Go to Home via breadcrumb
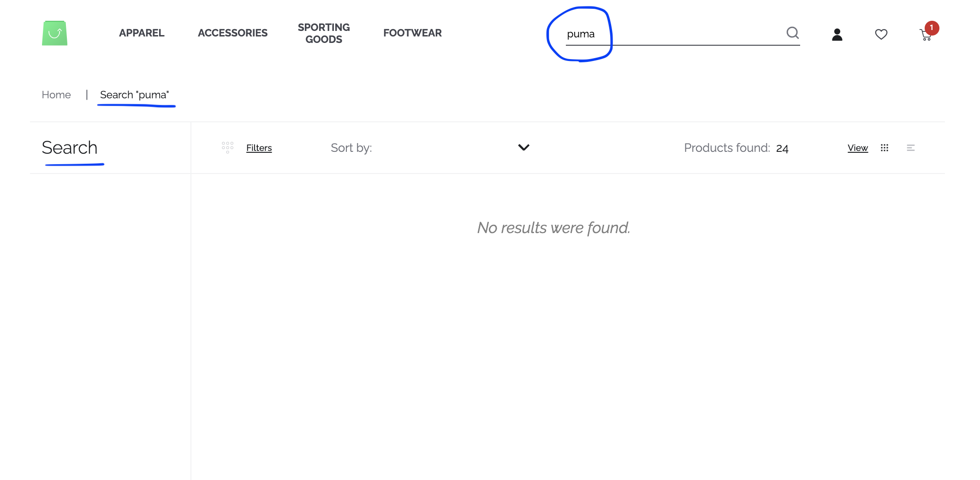This screenshot has height=480, width=980. coord(56,95)
